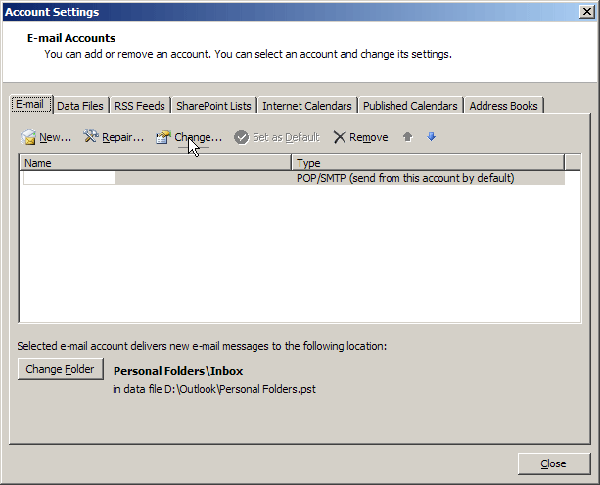Move account up with gray arrow
This screenshot has height=485, width=600.
tap(408, 137)
